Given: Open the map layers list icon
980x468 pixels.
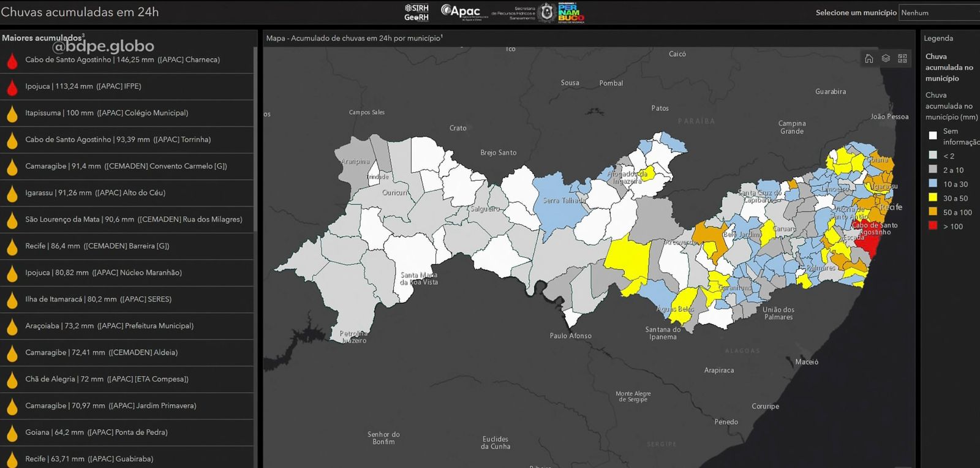Looking at the screenshot, I should pyautogui.click(x=886, y=58).
